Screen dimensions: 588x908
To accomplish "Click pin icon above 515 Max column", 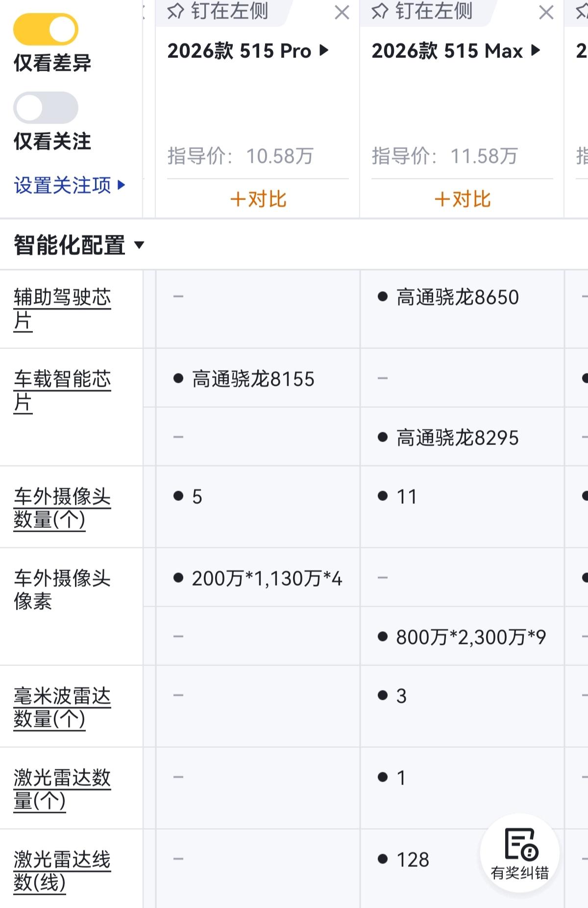I will pos(380,11).
